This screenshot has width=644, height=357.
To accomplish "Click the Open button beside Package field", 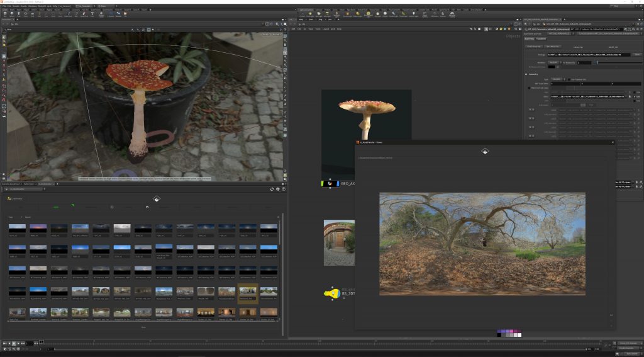I will pyautogui.click(x=636, y=54).
